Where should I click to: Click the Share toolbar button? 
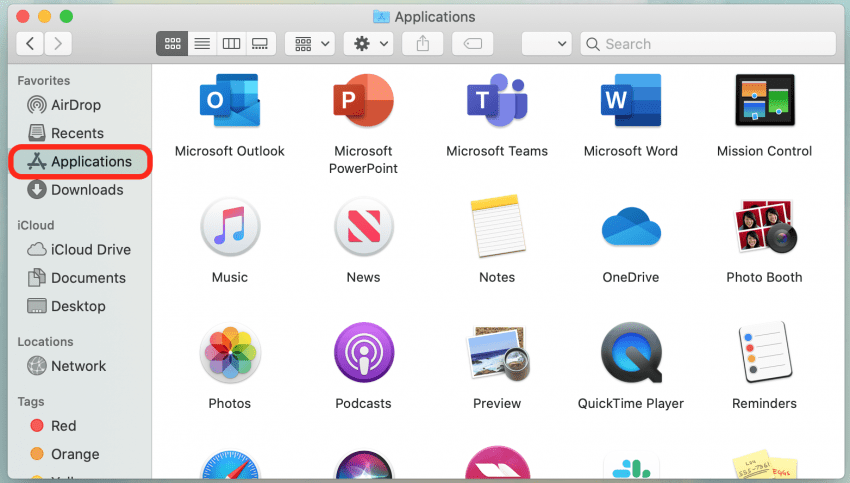click(422, 44)
